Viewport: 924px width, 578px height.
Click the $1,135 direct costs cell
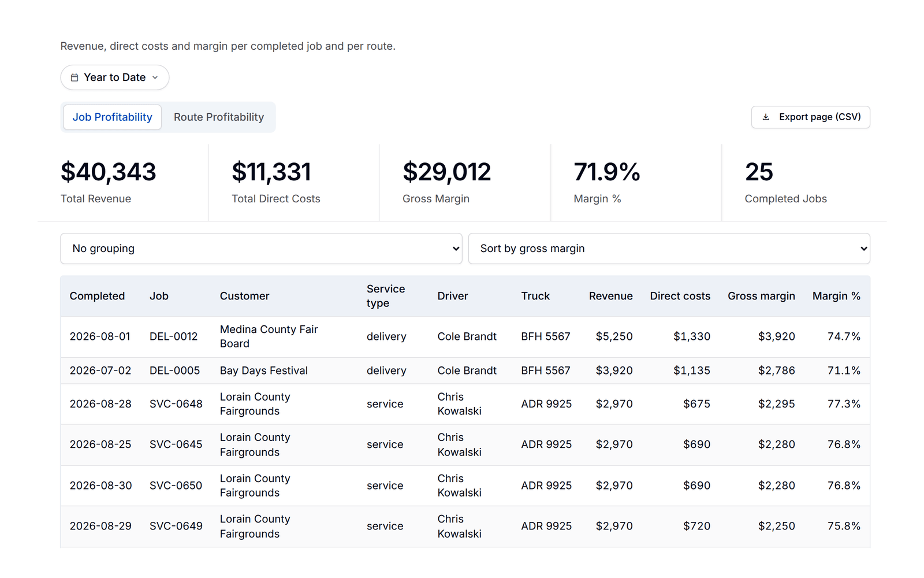click(x=692, y=370)
